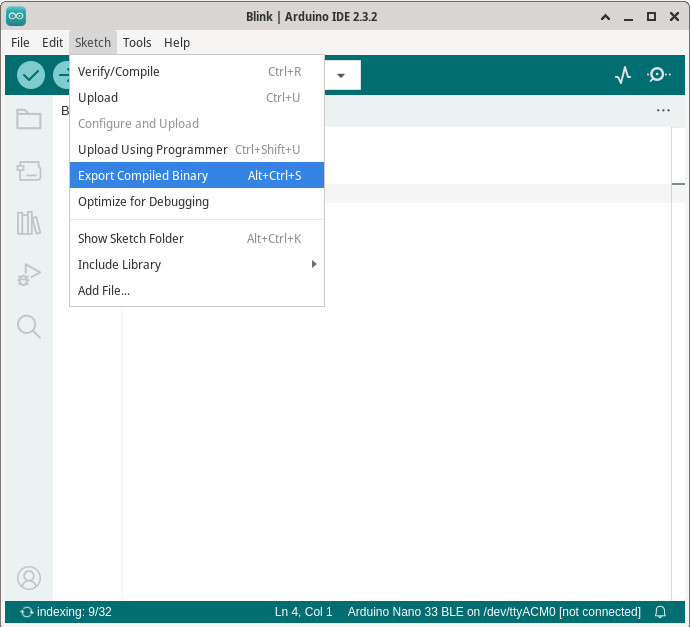Open the Boards Manager sidebar panel

[x=29, y=171]
